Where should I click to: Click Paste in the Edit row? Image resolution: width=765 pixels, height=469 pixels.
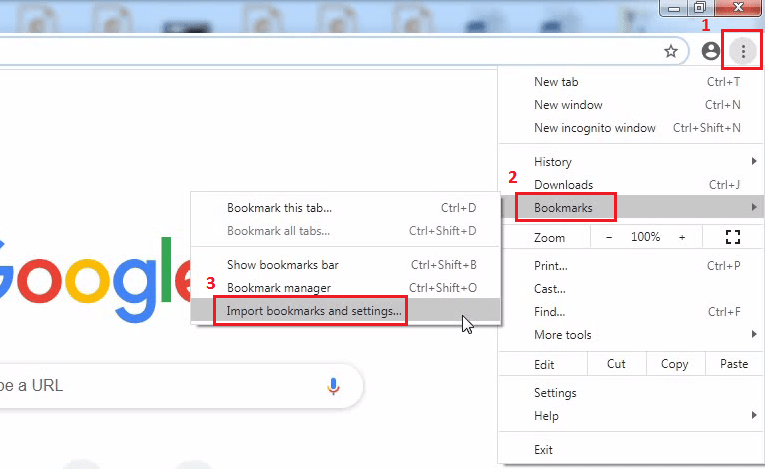[x=734, y=364]
